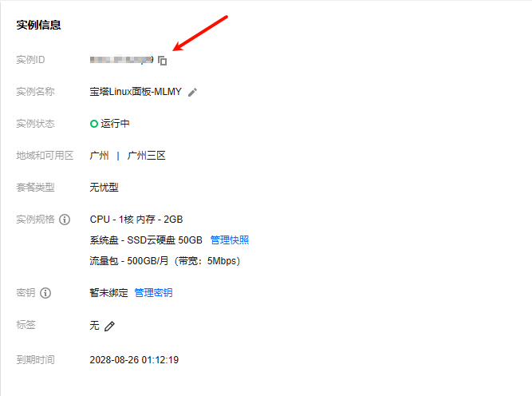Image resolution: width=532 pixels, height=396 pixels.
Task: Click the expiry time 2028-08-26 01:12:19
Action: (134, 360)
